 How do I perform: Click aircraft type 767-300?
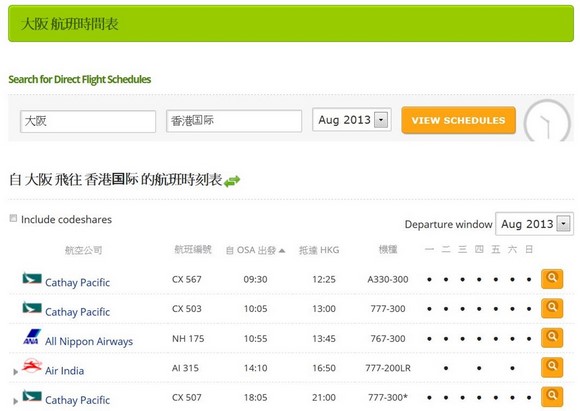388,338
